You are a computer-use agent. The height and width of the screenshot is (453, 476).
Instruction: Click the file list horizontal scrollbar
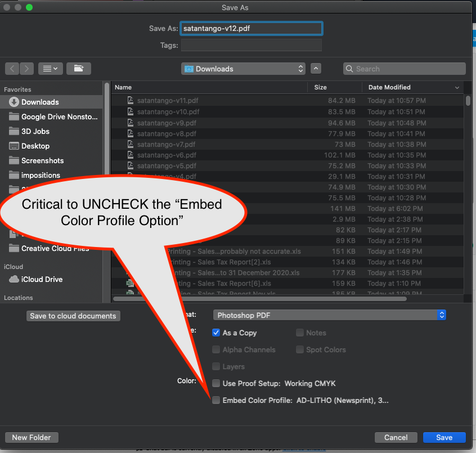(x=260, y=299)
